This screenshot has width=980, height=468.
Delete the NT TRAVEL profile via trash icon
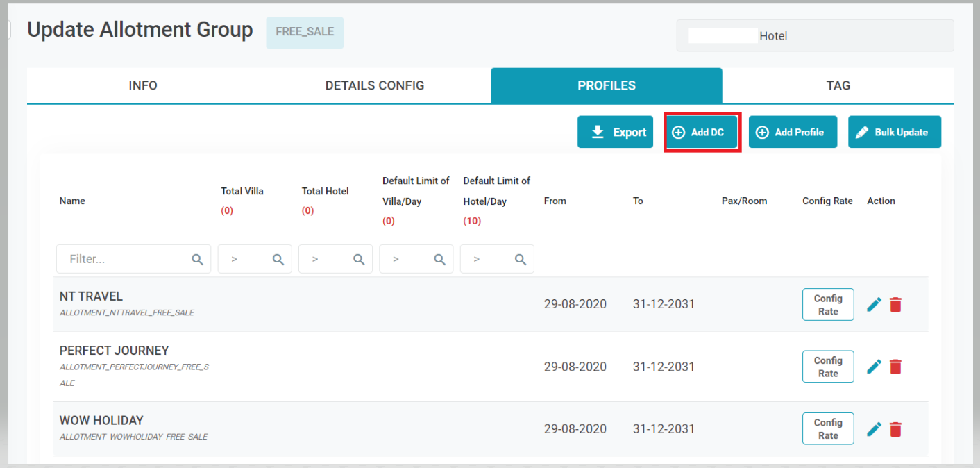[895, 304]
